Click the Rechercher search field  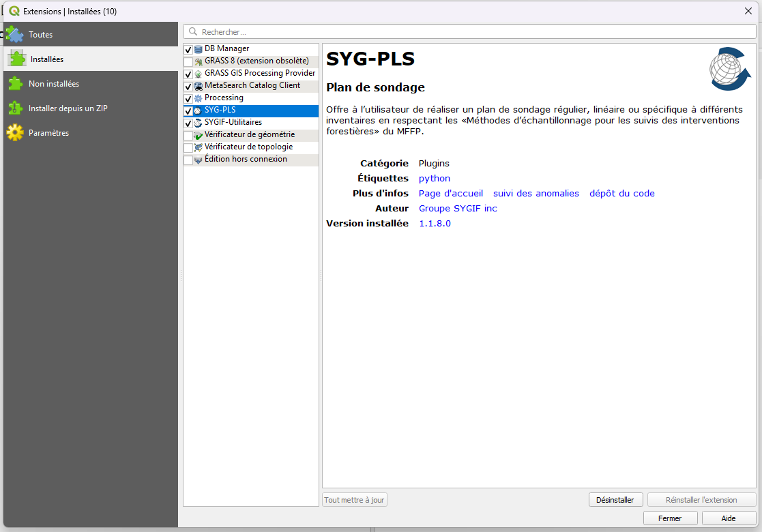[471, 32]
